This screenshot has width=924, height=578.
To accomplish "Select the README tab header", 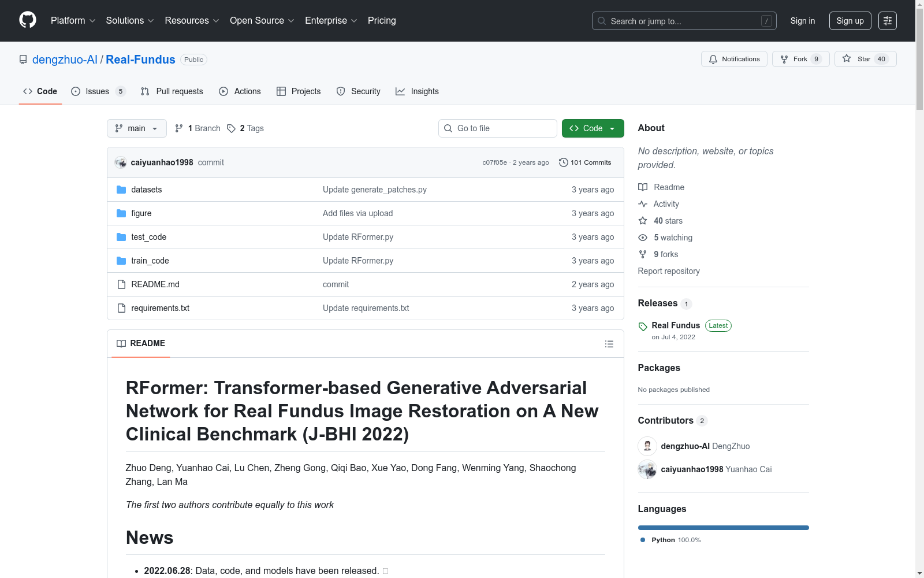I will point(141,343).
